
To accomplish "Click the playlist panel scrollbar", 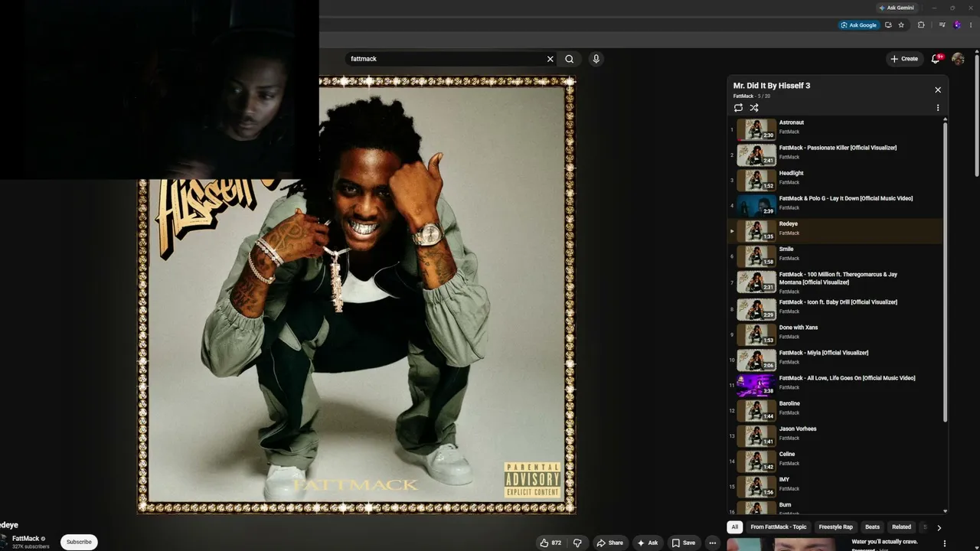I will [945, 272].
